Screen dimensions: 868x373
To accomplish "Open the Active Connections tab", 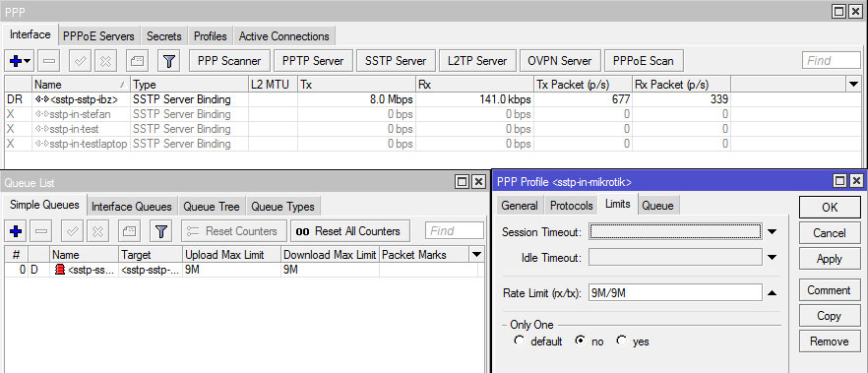I will 284,36.
